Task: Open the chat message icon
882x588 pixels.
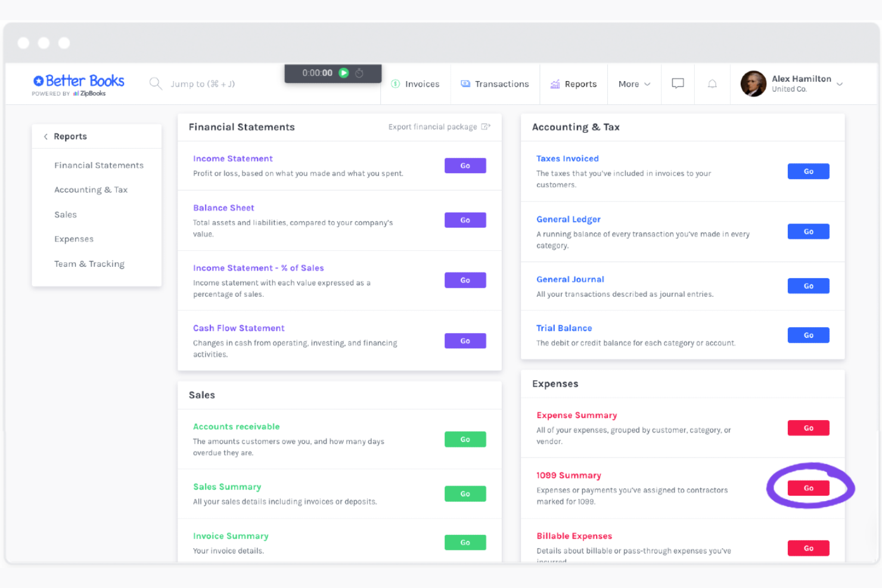Action: click(678, 83)
